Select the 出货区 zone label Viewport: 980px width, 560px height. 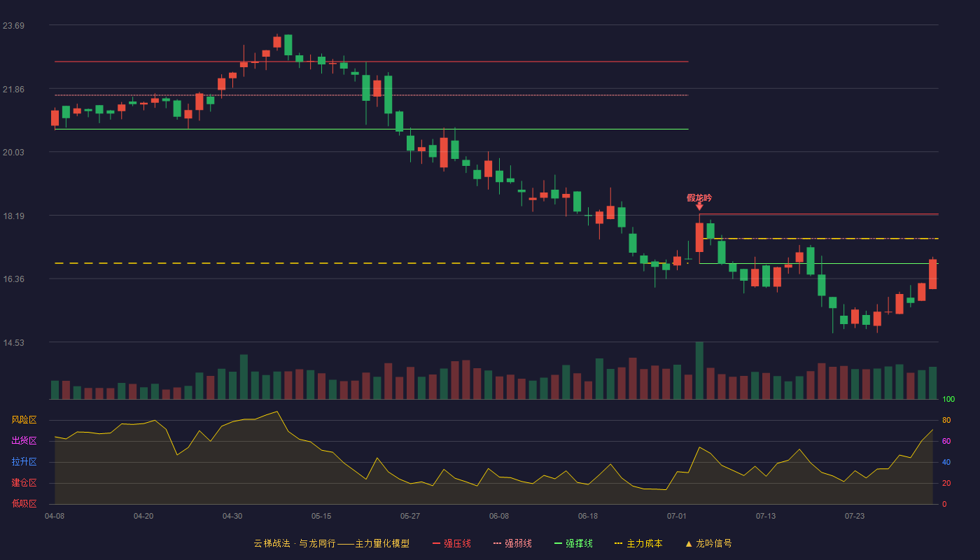click(x=24, y=441)
